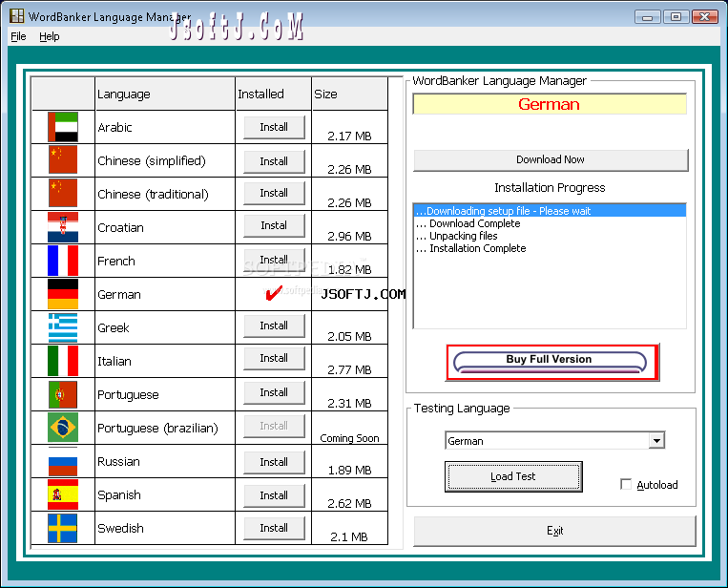Open the File menu
The image size is (728, 588).
pos(18,36)
